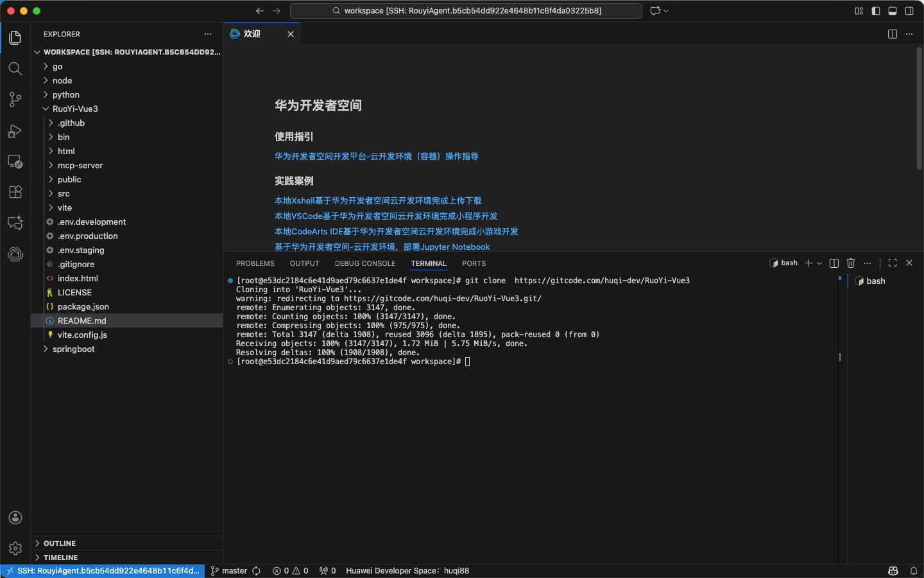Open the Copilot chat icon in title bar
The width and height of the screenshot is (924, 578).
(x=655, y=11)
